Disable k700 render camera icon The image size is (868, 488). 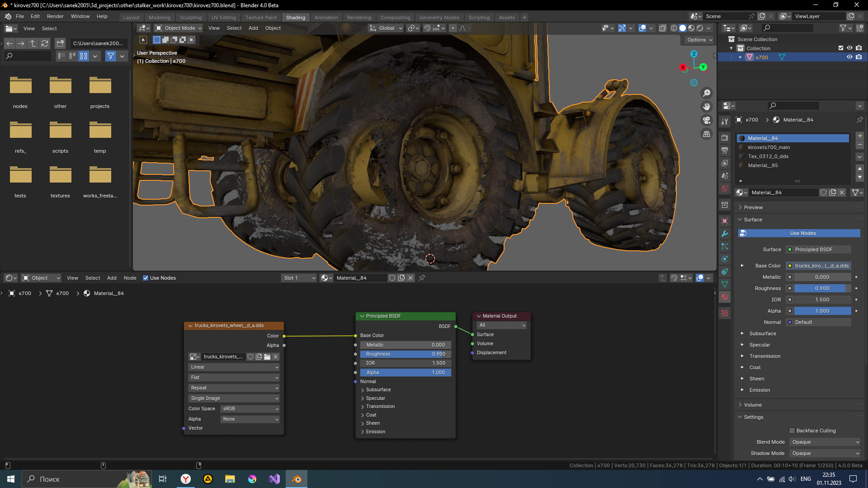[x=859, y=57]
